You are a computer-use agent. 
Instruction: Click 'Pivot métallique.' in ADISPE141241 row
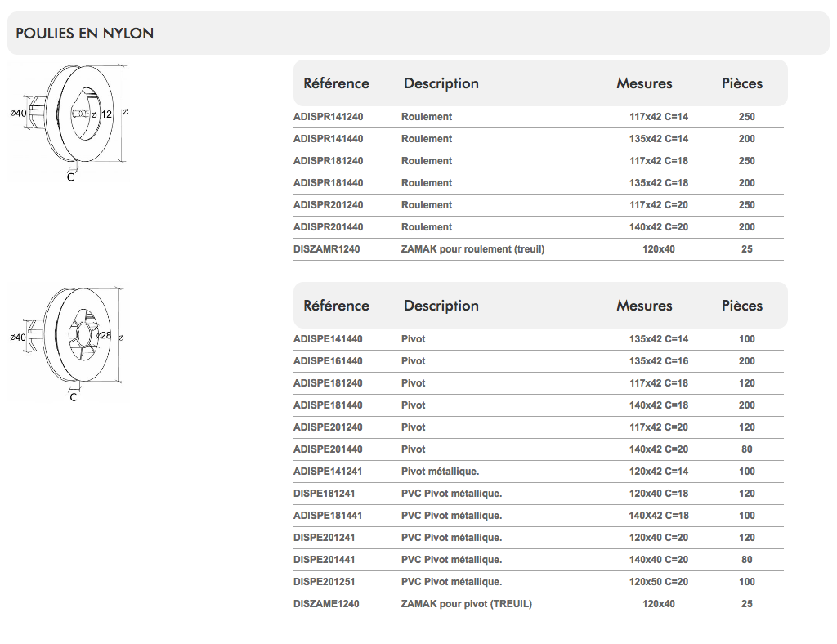coord(440,472)
